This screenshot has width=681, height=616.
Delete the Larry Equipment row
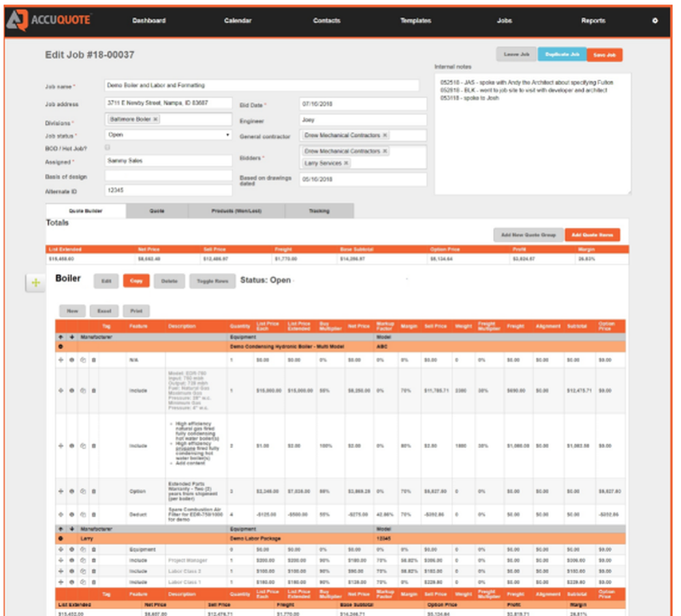[94, 549]
